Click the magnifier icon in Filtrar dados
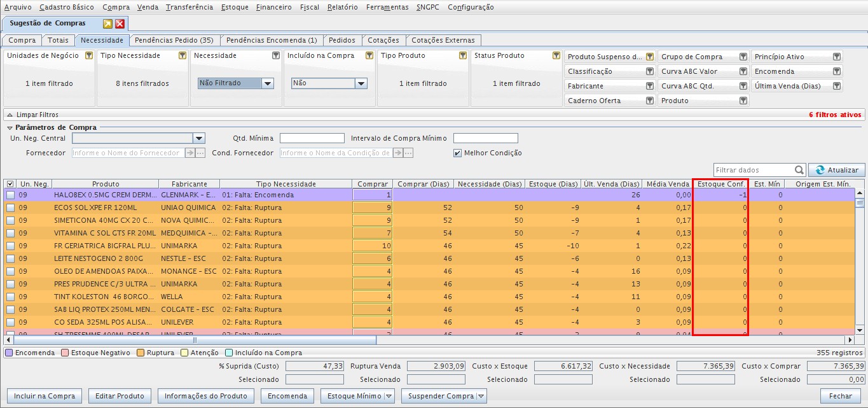868x408 pixels. 799,170
